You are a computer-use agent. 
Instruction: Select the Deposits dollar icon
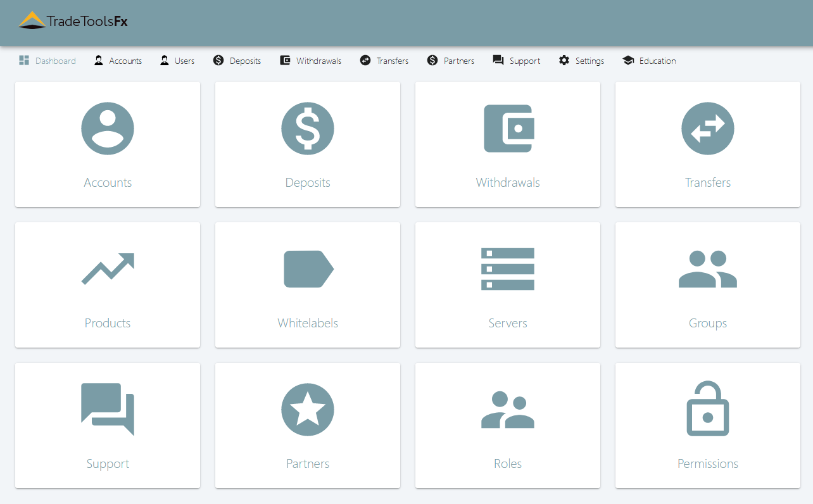(308, 129)
